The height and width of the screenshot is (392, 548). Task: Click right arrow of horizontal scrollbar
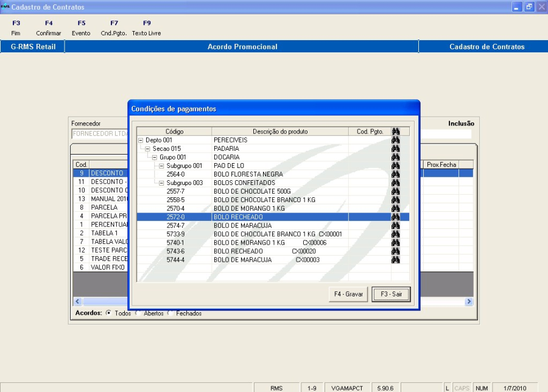click(x=469, y=301)
